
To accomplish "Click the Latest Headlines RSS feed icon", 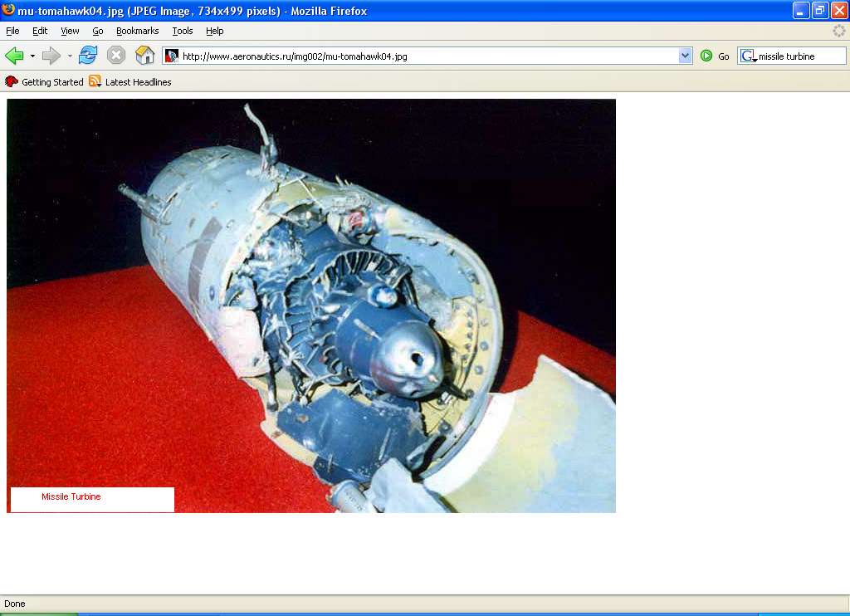I will pyautogui.click(x=95, y=81).
